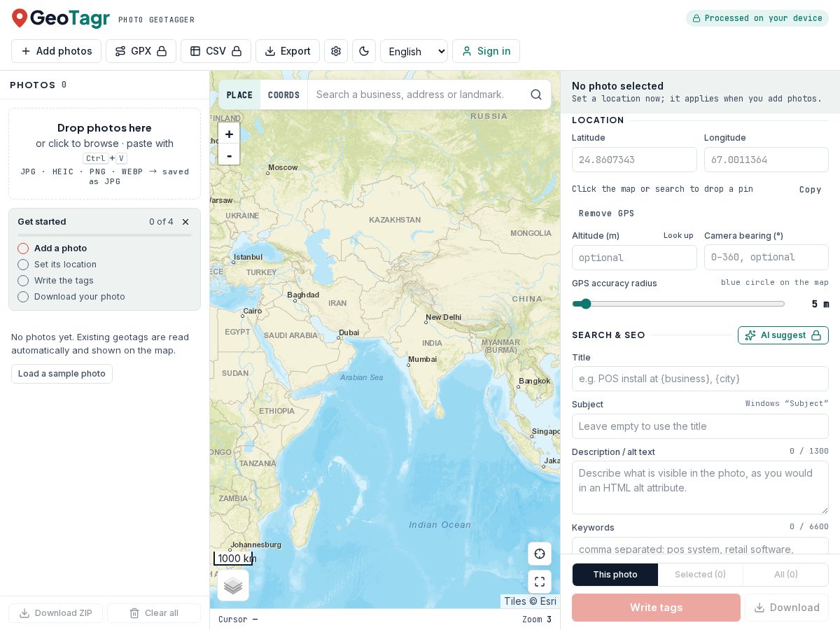Toggle dark mode with the moon icon

[x=364, y=51]
